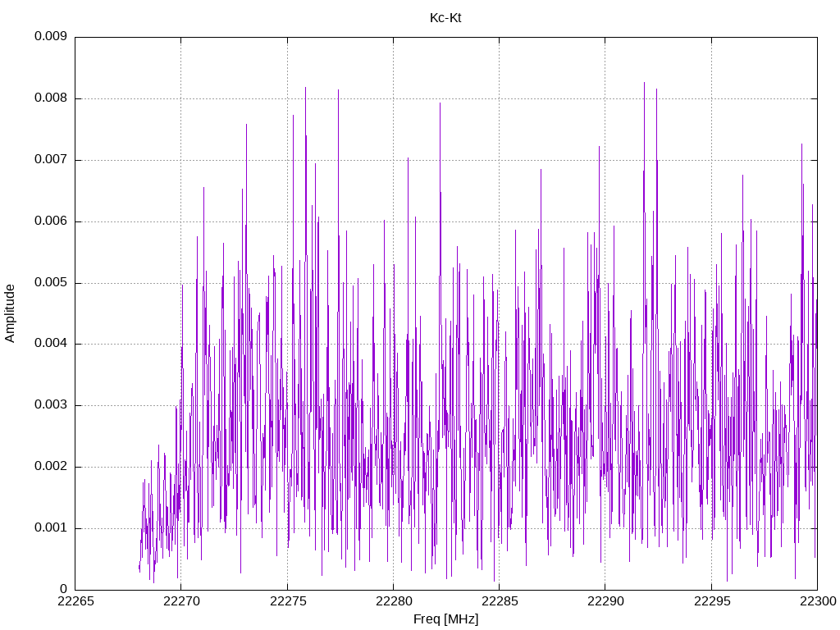Click the 22285 x-axis tick label

(500, 601)
